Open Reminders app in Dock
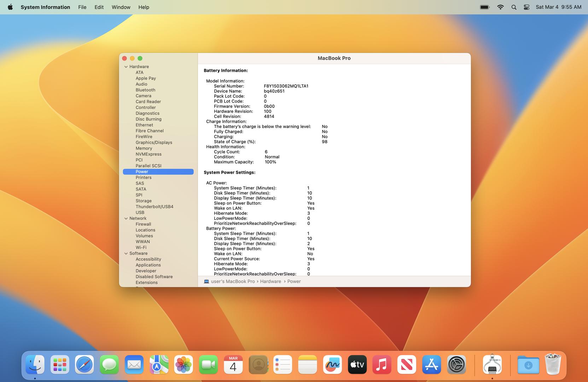The image size is (588, 382). pos(283,365)
